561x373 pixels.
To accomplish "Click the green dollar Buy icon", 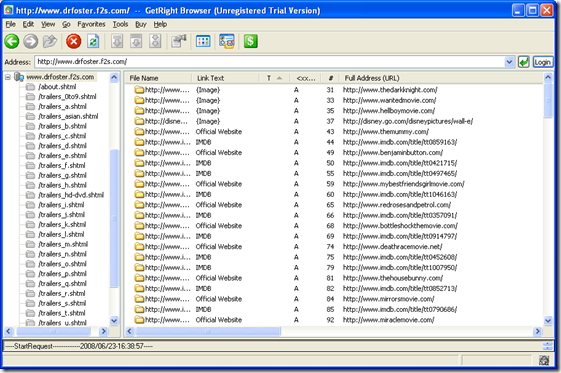I will 250,41.
